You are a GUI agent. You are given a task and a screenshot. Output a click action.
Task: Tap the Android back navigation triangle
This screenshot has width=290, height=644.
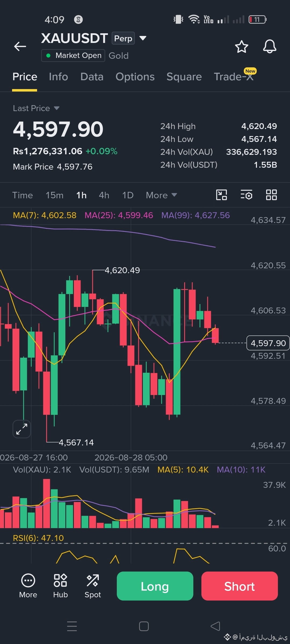(215, 626)
